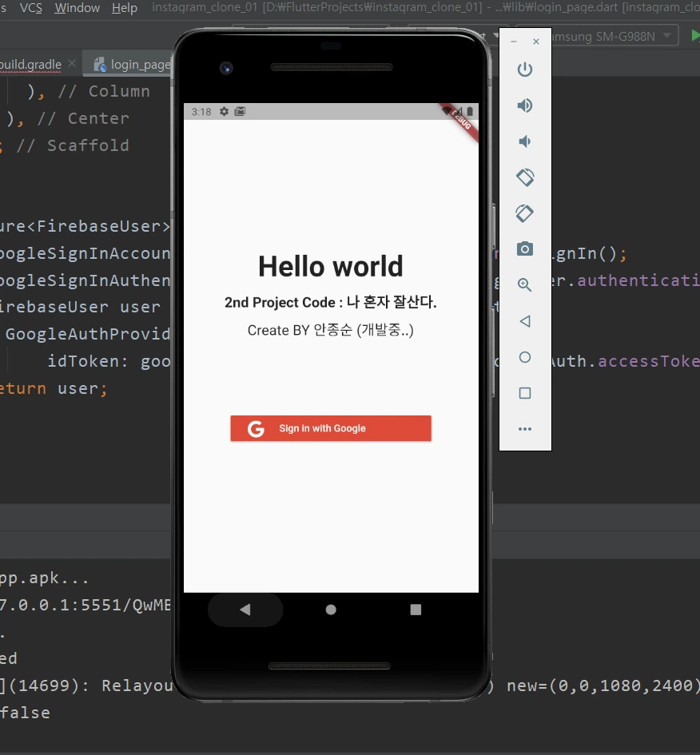Open the Window menu

click(77, 8)
